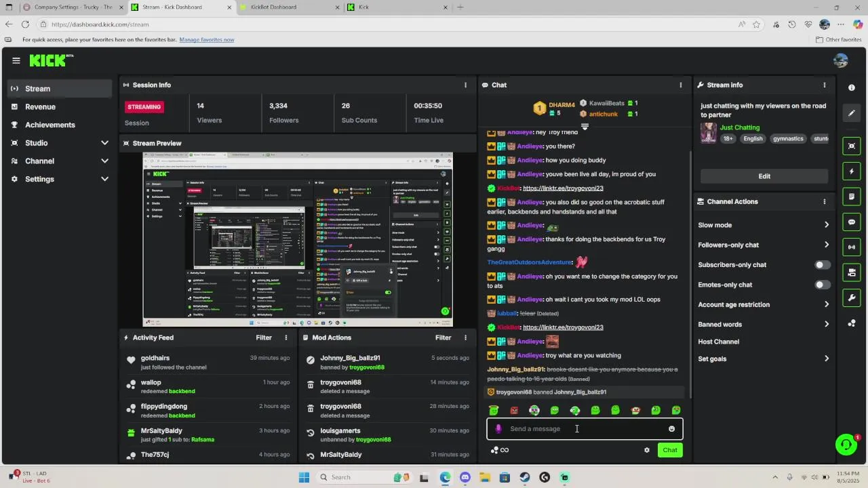
Task: Switch to Company Settings Trucky browser tab
Action: point(73,7)
